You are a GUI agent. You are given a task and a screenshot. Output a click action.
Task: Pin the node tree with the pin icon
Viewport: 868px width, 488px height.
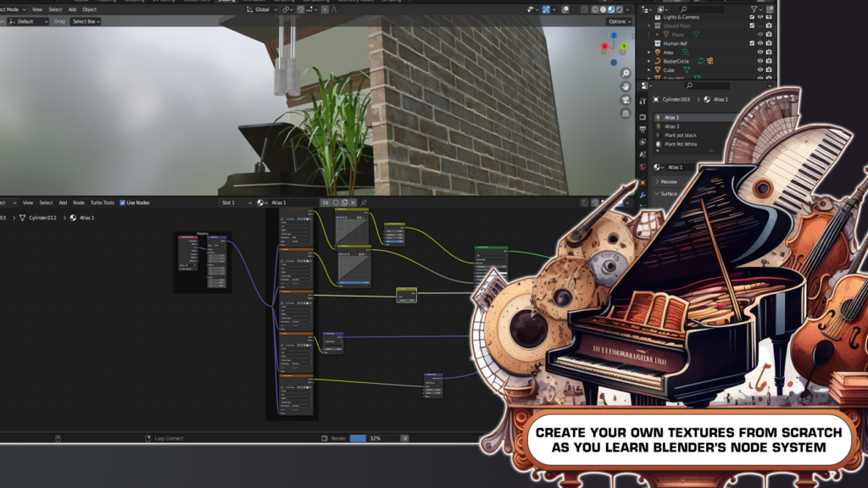point(364,202)
